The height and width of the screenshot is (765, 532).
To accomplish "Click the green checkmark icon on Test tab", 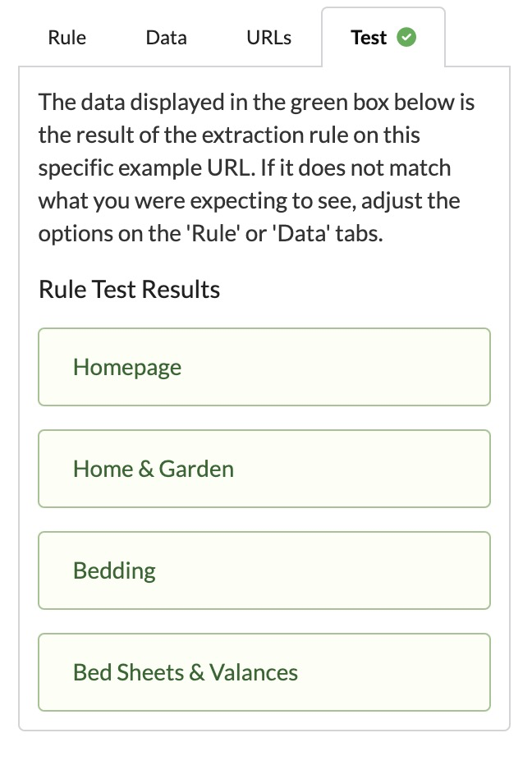I will (406, 38).
